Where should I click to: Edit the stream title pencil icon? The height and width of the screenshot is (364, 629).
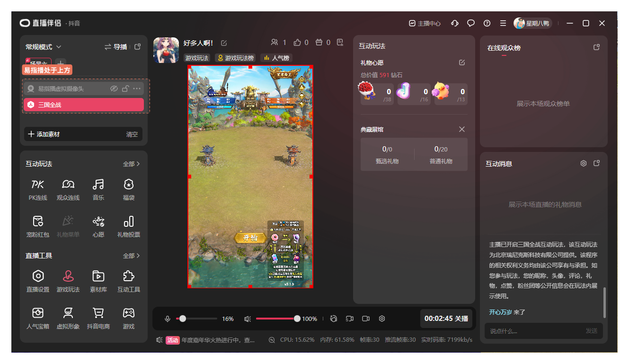224,43
